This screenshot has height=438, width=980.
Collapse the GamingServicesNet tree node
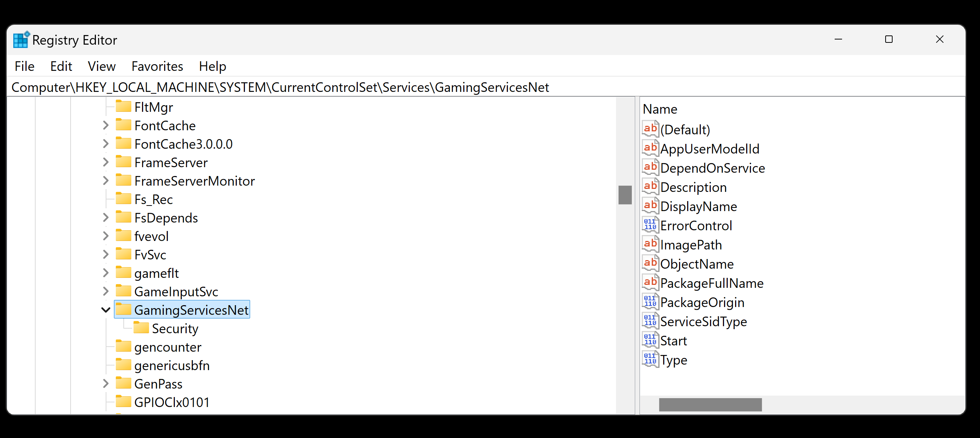point(106,310)
